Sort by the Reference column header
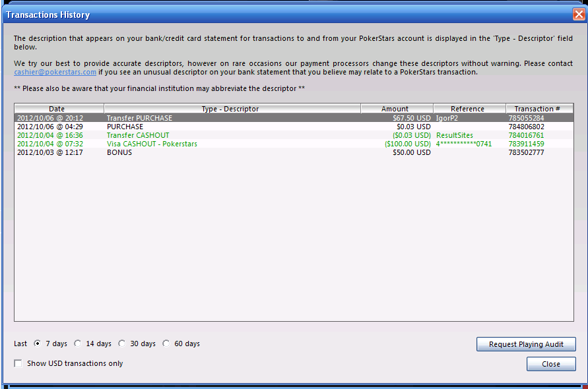 point(469,109)
